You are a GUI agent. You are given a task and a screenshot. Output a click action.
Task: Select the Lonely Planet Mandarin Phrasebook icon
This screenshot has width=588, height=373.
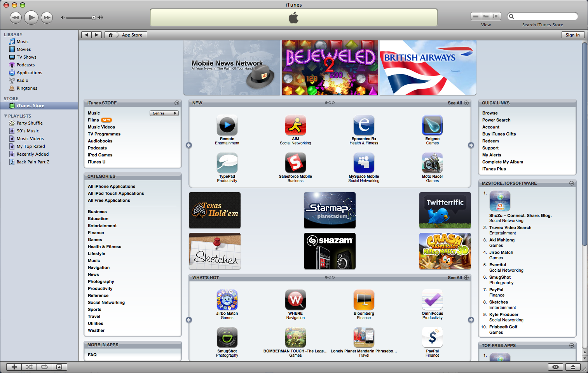pyautogui.click(x=364, y=338)
